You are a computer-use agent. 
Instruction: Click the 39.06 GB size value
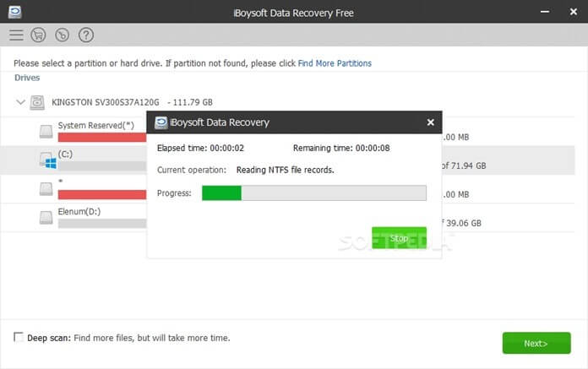pos(464,223)
